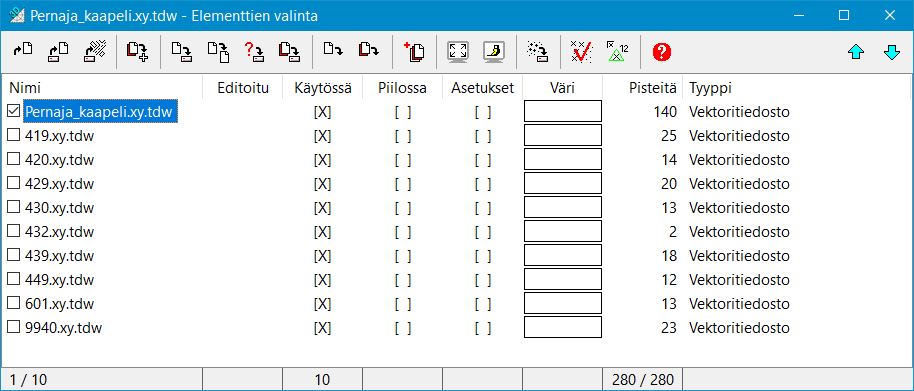The image size is (914, 391).
Task: Click the red question mark document icon
Action: click(x=254, y=52)
